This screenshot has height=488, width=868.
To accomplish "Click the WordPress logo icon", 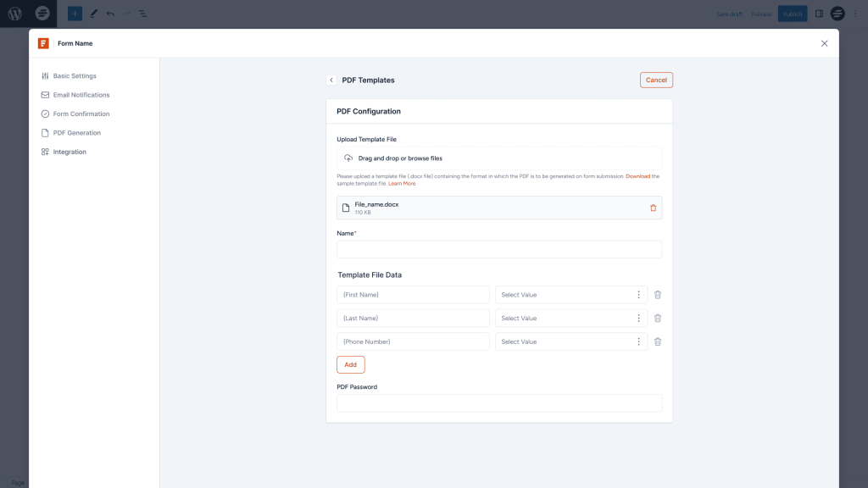I will click(x=13, y=13).
